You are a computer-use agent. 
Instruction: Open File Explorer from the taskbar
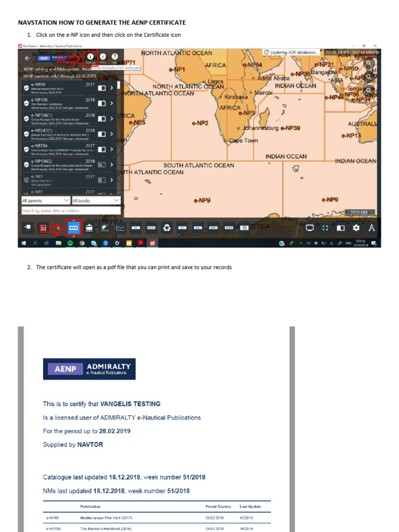point(58,243)
